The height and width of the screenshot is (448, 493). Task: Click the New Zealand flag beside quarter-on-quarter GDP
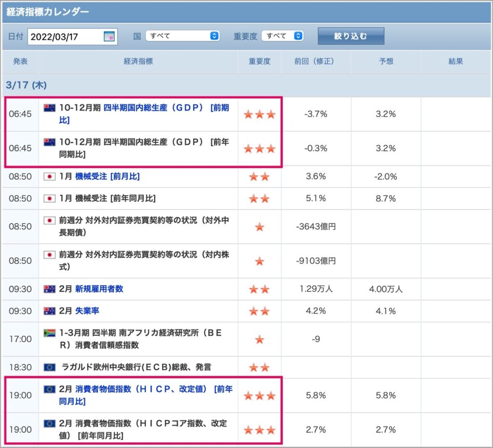point(50,108)
